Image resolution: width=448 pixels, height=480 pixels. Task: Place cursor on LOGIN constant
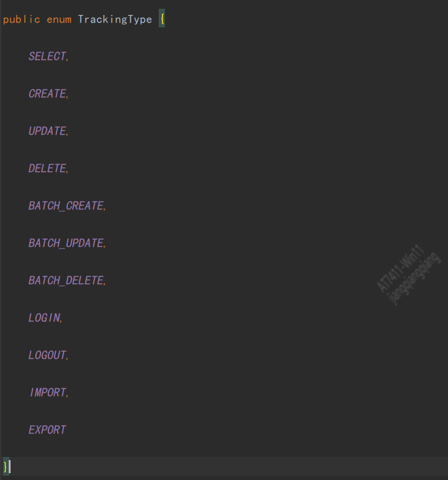click(x=44, y=318)
